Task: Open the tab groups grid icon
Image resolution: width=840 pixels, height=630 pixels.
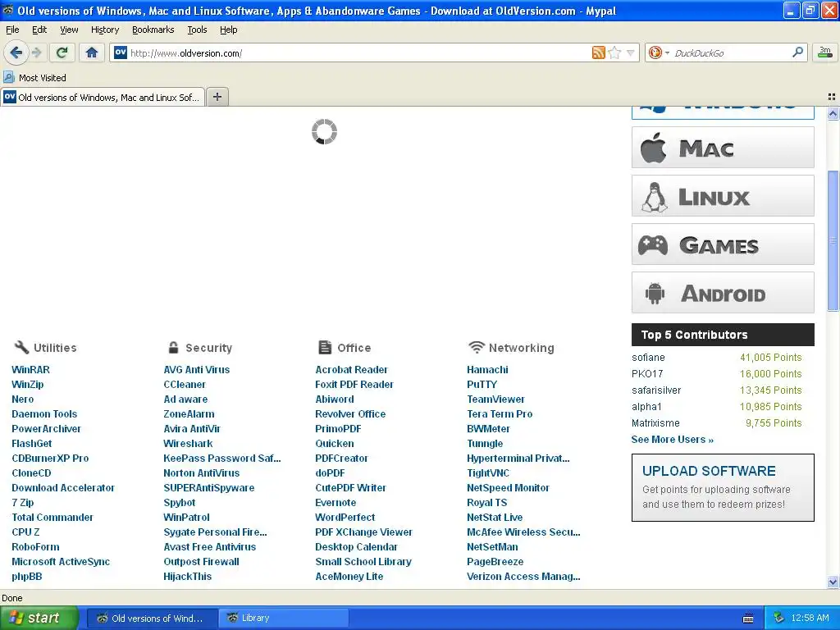Action: 832,97
